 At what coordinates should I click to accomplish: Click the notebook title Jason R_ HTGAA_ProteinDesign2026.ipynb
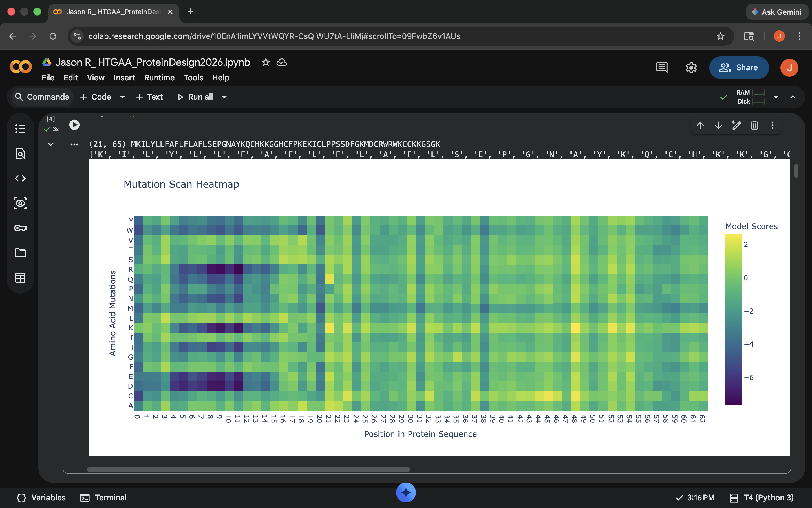coord(153,62)
